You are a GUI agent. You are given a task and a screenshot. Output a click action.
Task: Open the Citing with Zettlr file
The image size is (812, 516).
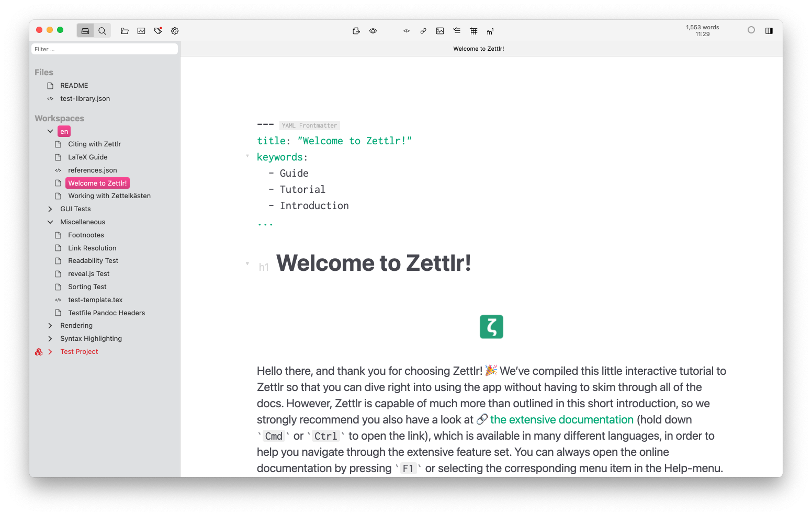94,144
